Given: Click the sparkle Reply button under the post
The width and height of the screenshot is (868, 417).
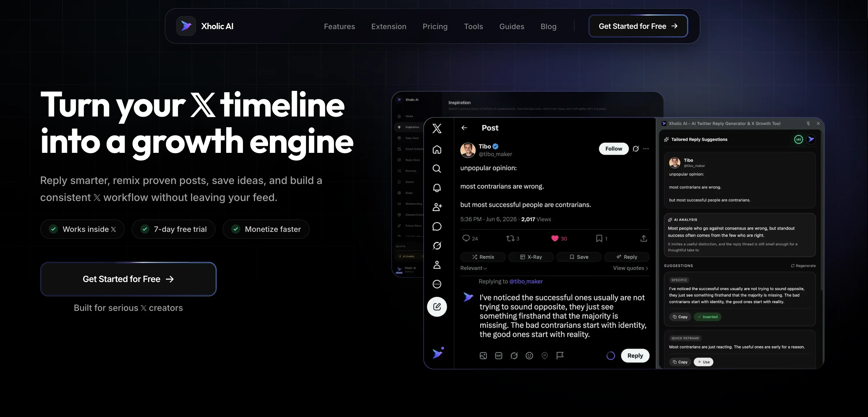Looking at the screenshot, I should click(x=626, y=257).
